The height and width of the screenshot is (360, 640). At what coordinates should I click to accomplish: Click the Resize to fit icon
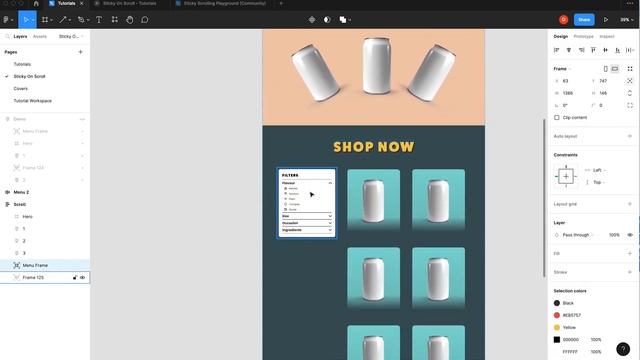pos(630,69)
